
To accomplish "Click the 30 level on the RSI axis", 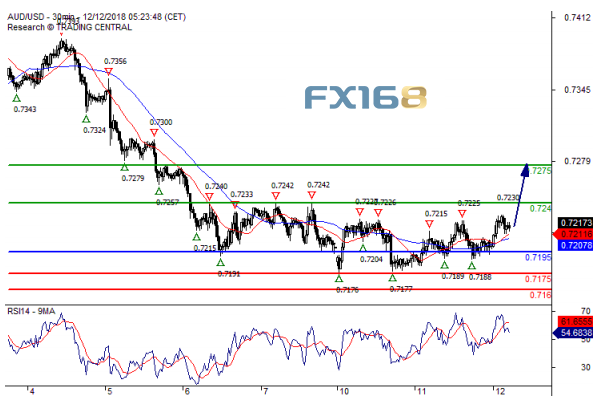I will [x=586, y=367].
